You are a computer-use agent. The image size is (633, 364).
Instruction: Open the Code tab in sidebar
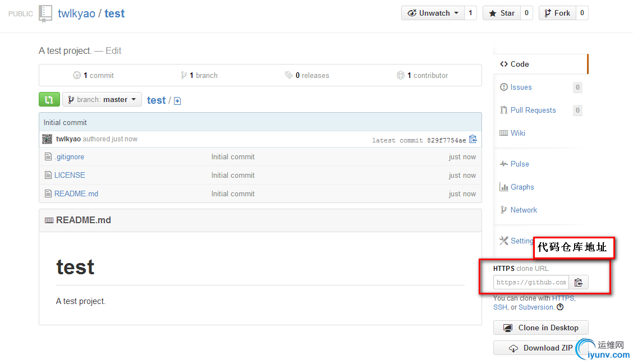coord(540,64)
